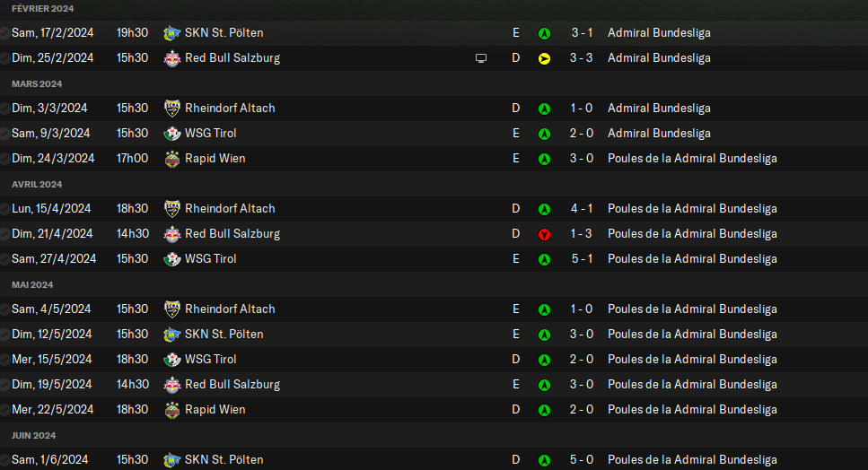Select the Sam, 4/5/2024 fixture date
This screenshot has width=868, height=470.
53,309
